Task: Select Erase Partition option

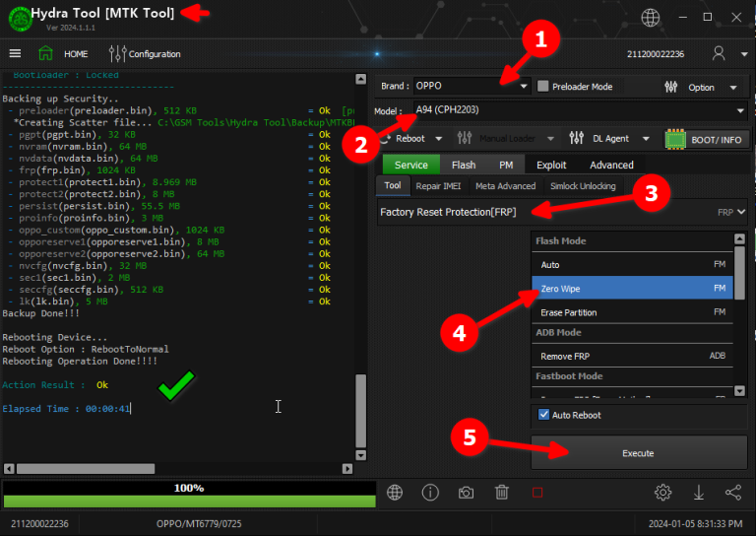Action: [632, 312]
